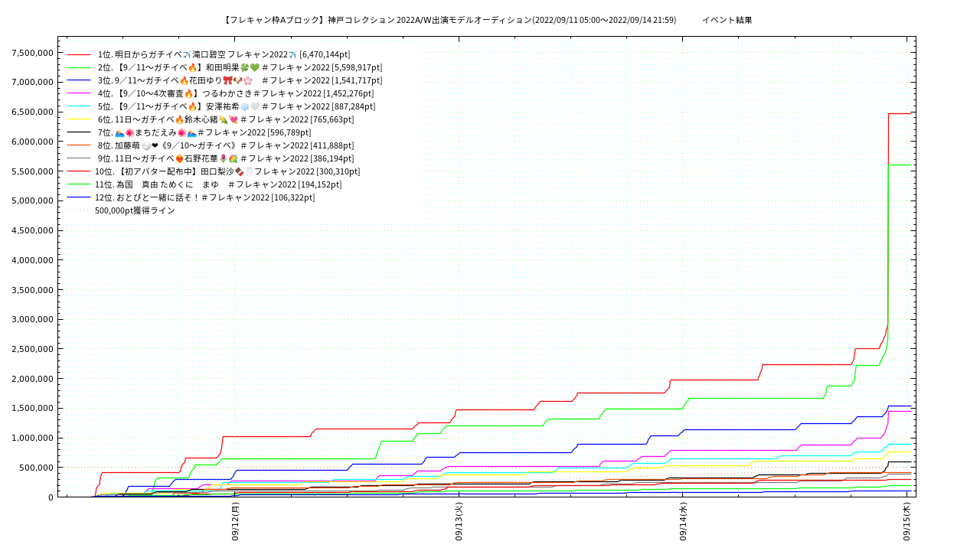
Task: Select the 12位 おとびと一緒に話そ legend entry
Action: pos(204,197)
